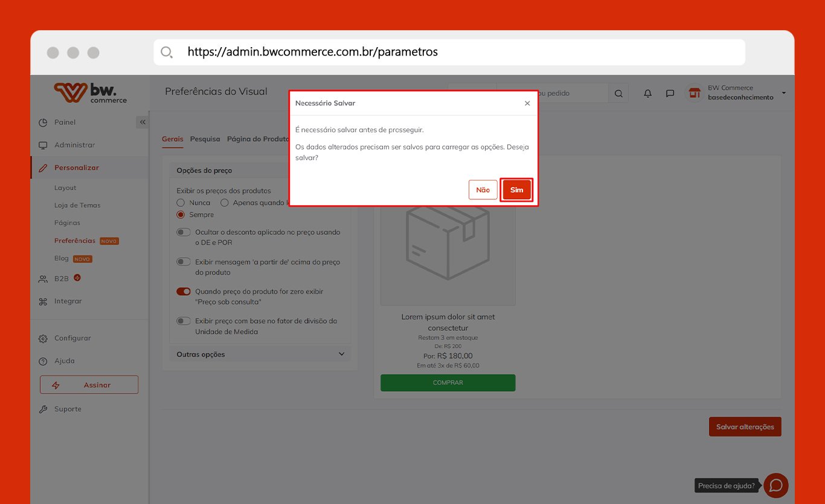Screen dimensions: 825x504
Task: Click the browser URL address bar
Action: 449,52
